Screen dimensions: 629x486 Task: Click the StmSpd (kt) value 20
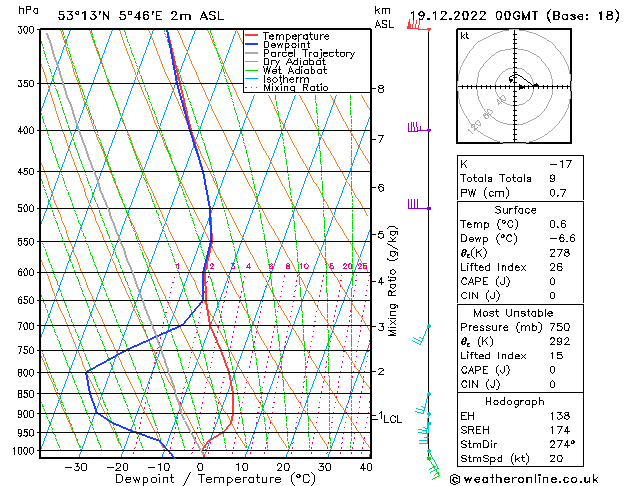[556, 459]
